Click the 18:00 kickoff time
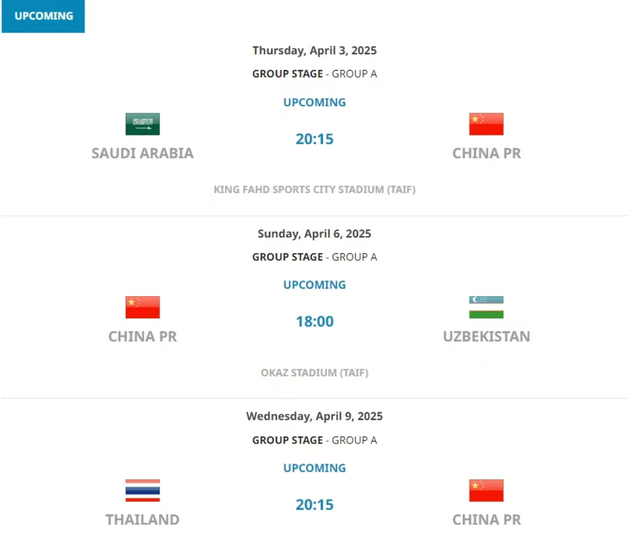Image resolution: width=640 pixels, height=536 pixels. pyautogui.click(x=314, y=322)
